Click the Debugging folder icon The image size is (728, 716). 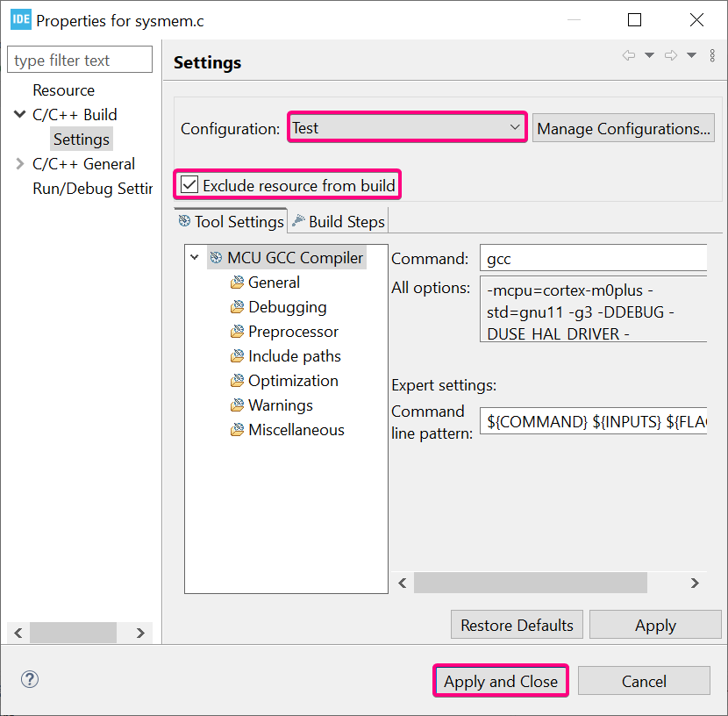(237, 307)
